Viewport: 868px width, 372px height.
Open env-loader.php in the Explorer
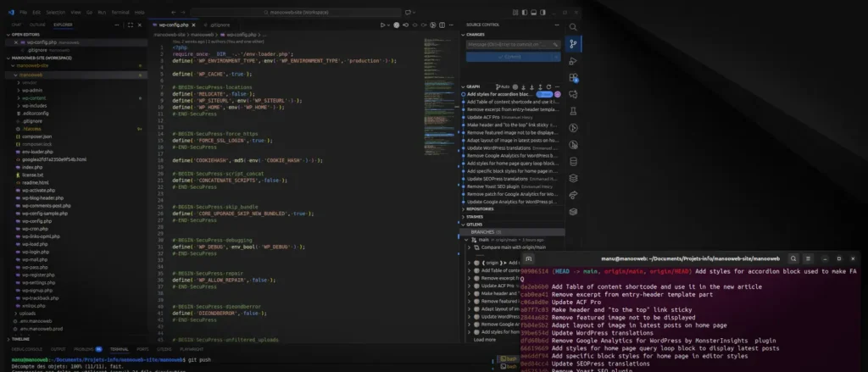click(x=37, y=152)
